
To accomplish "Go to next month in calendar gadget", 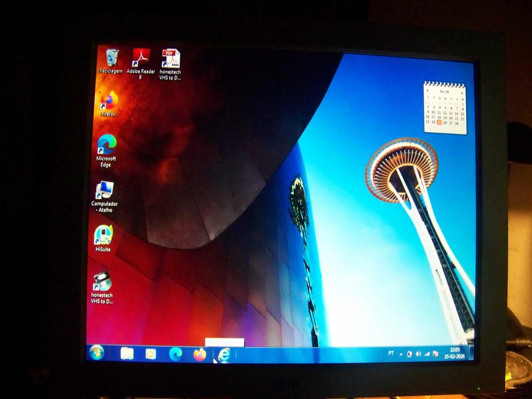I will (462, 93).
